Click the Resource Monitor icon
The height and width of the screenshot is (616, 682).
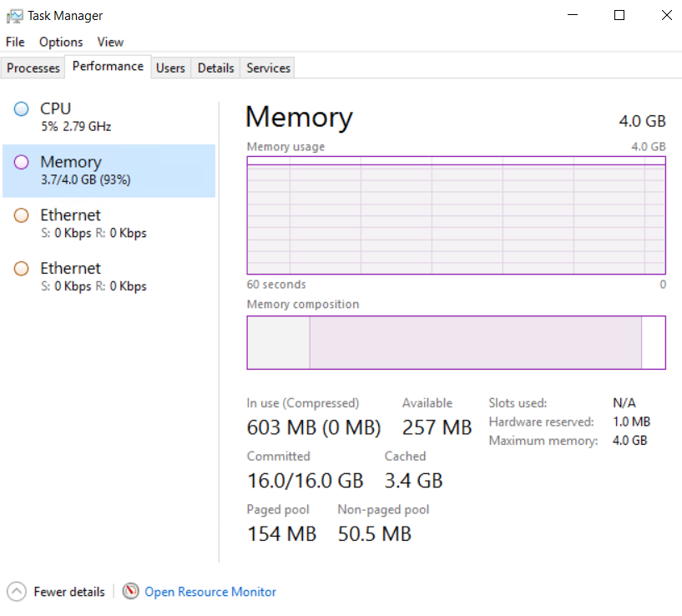[131, 591]
